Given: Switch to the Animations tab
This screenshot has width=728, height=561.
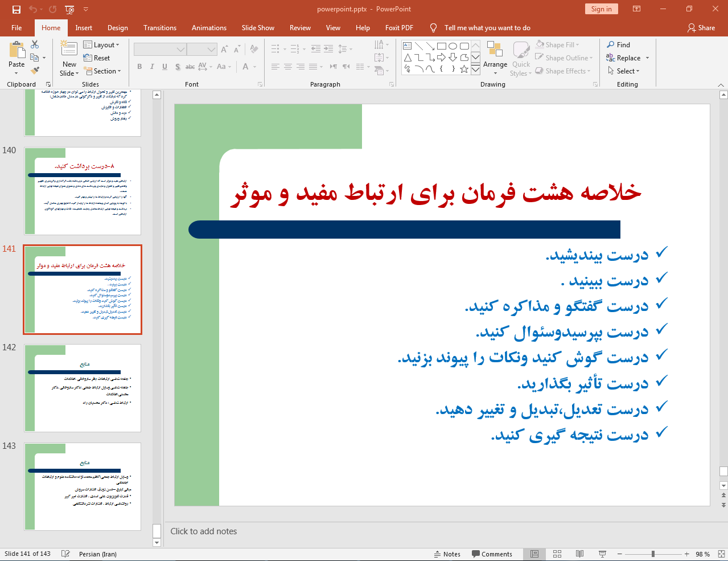Looking at the screenshot, I should click(x=209, y=28).
